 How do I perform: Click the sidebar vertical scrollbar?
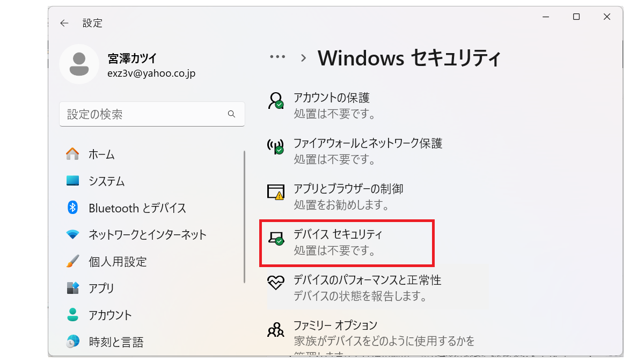pyautogui.click(x=244, y=217)
